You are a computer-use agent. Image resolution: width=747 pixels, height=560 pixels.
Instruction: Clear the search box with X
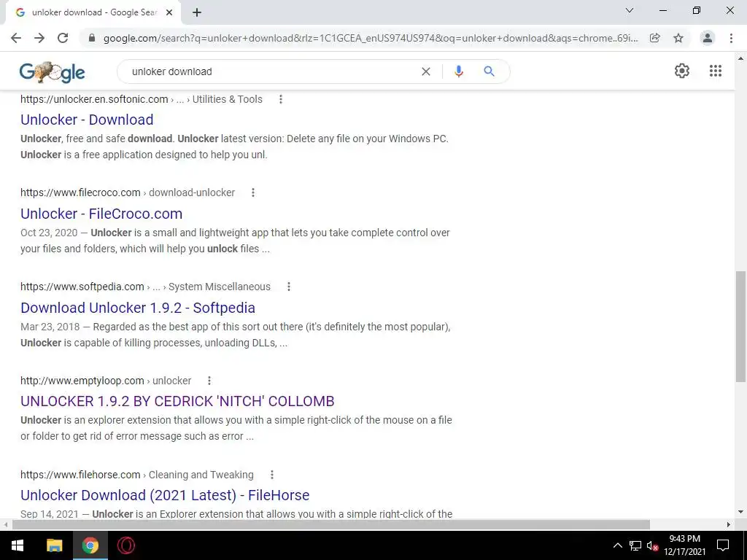click(x=426, y=72)
